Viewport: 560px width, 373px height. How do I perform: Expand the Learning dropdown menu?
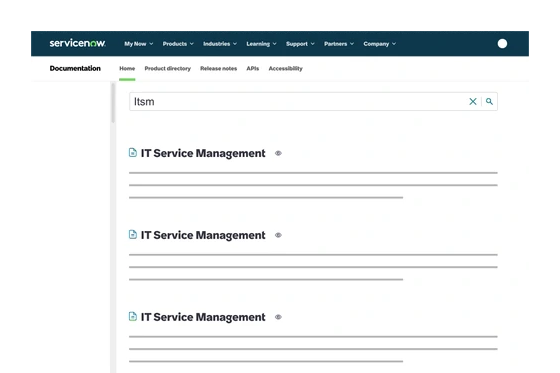[x=261, y=44]
